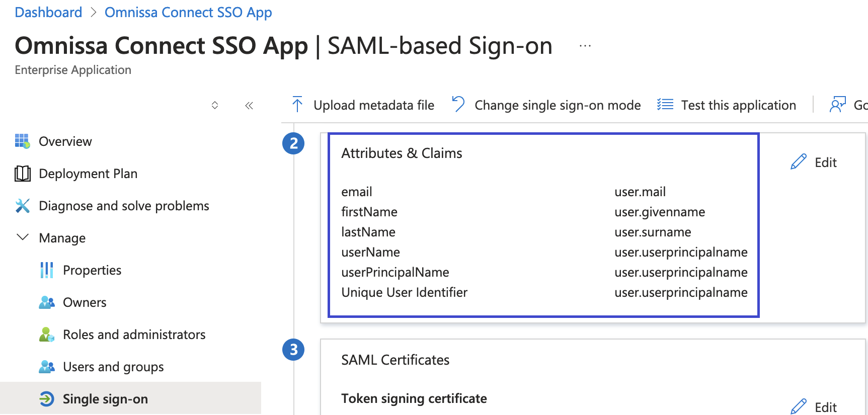Collapse the sidebar with the double chevron
Screen dimensions: 868x415
click(249, 106)
